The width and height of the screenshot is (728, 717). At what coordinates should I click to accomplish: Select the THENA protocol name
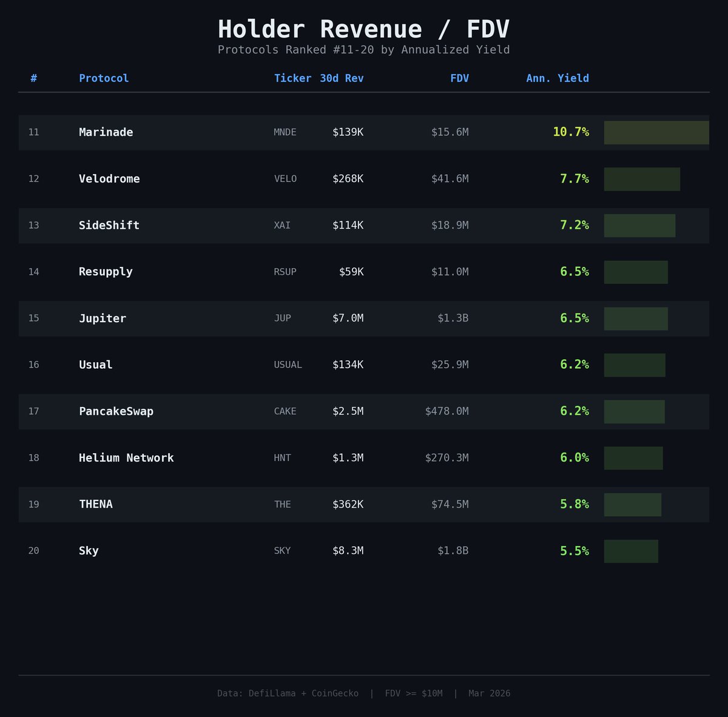[96, 504]
